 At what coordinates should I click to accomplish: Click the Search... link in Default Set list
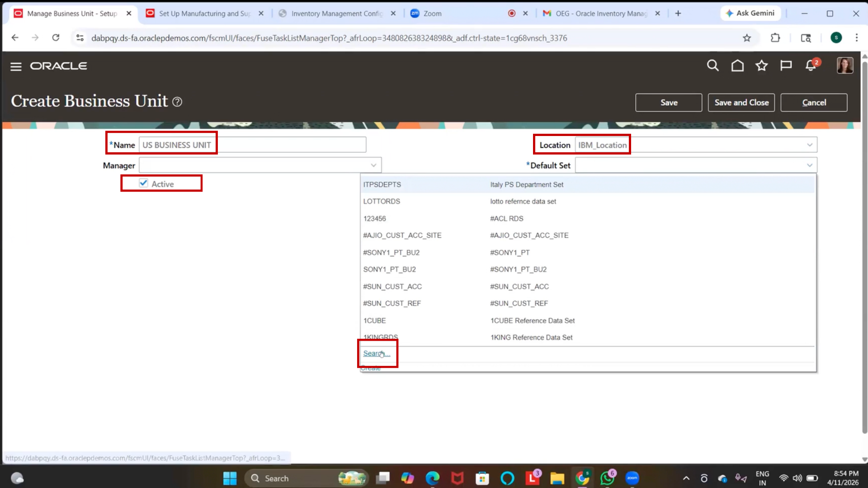pos(376,353)
